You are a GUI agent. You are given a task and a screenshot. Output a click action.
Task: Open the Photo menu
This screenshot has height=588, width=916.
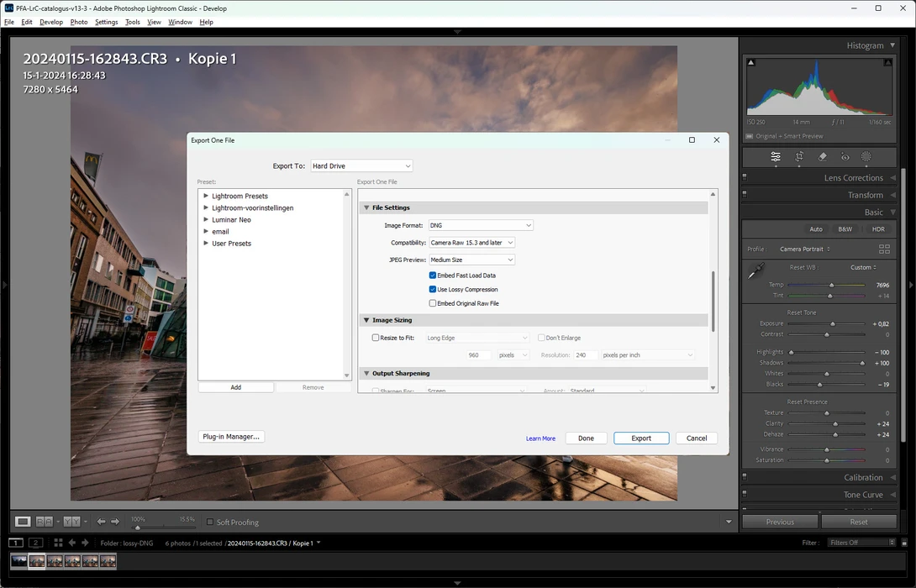point(79,22)
